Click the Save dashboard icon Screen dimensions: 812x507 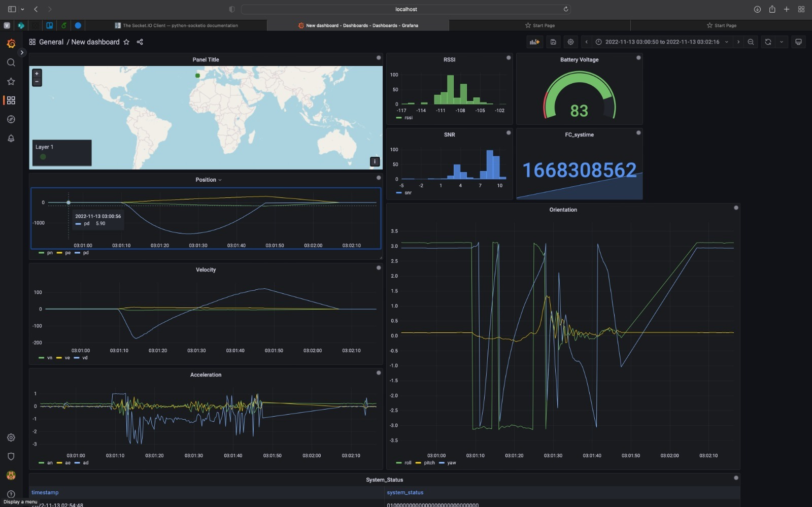click(x=553, y=42)
